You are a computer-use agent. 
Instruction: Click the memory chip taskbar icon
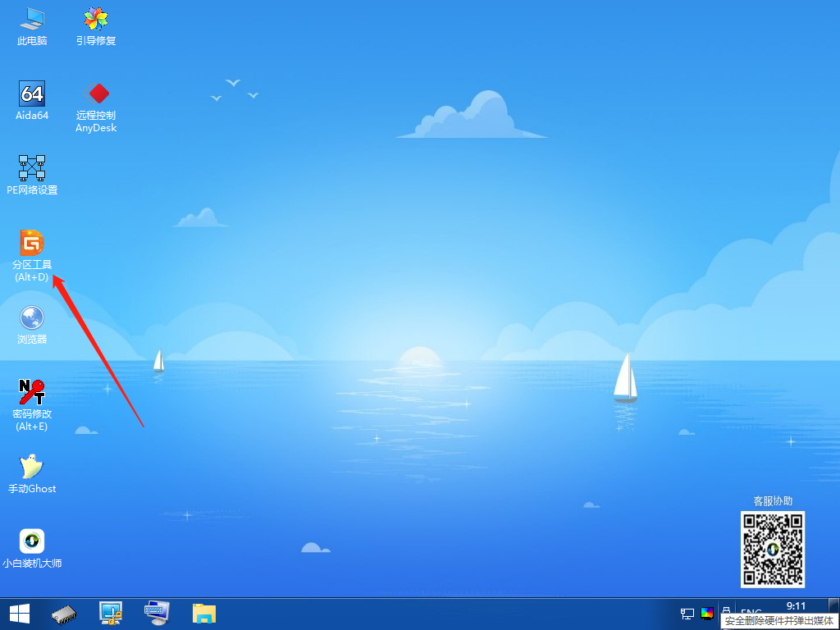64,614
